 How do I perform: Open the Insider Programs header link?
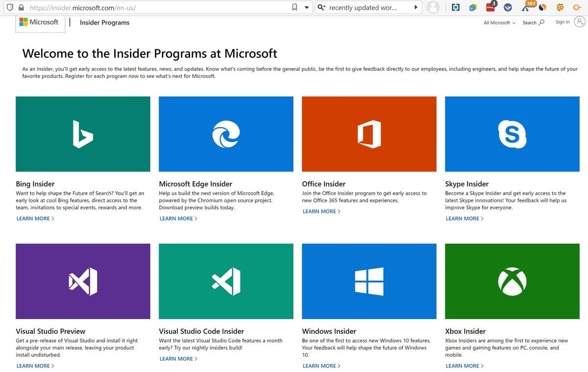(104, 23)
